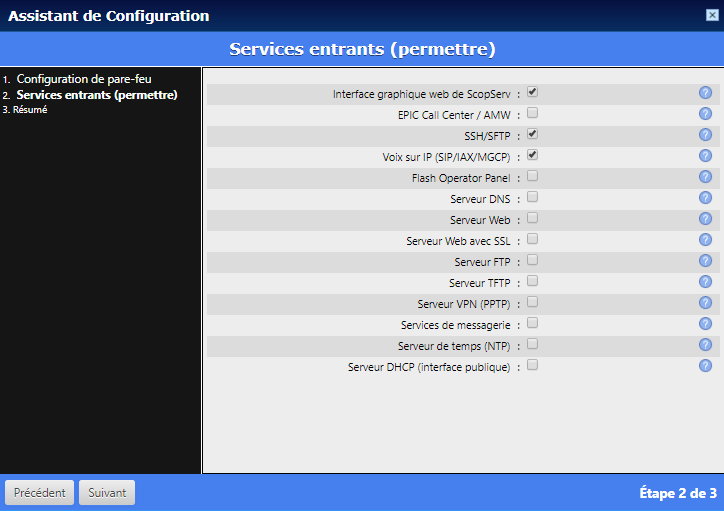Viewport: 724px width, 511px height.
Task: Open help for Serveur TFTP
Action: [705, 282]
